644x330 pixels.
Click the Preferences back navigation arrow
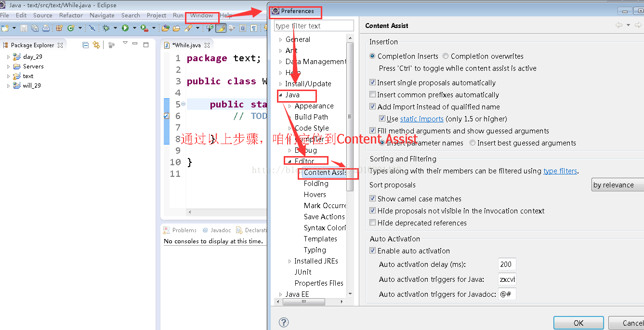click(x=619, y=26)
